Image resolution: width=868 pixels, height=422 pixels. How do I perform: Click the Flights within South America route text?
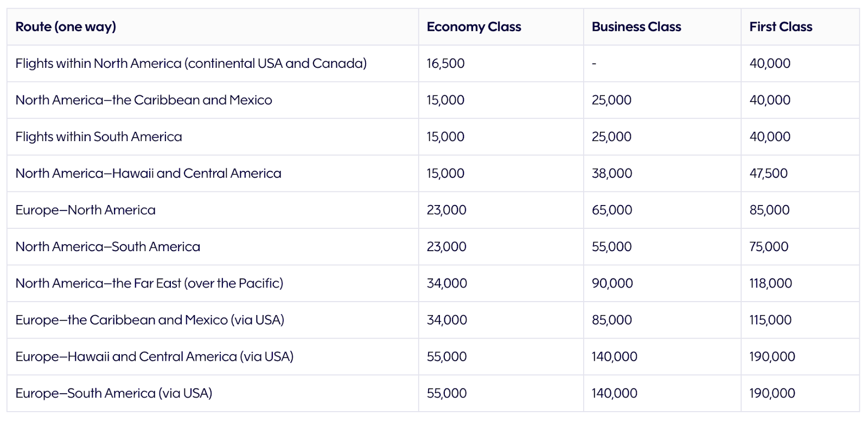pos(99,137)
